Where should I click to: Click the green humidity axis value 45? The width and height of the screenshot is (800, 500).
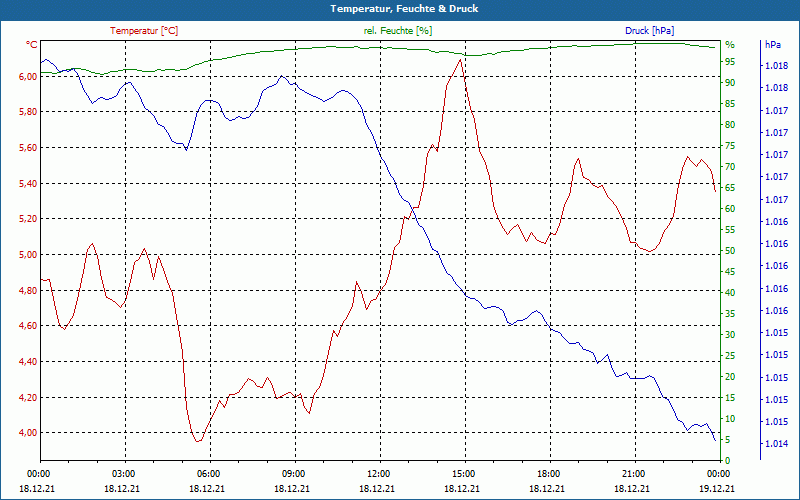pos(730,272)
